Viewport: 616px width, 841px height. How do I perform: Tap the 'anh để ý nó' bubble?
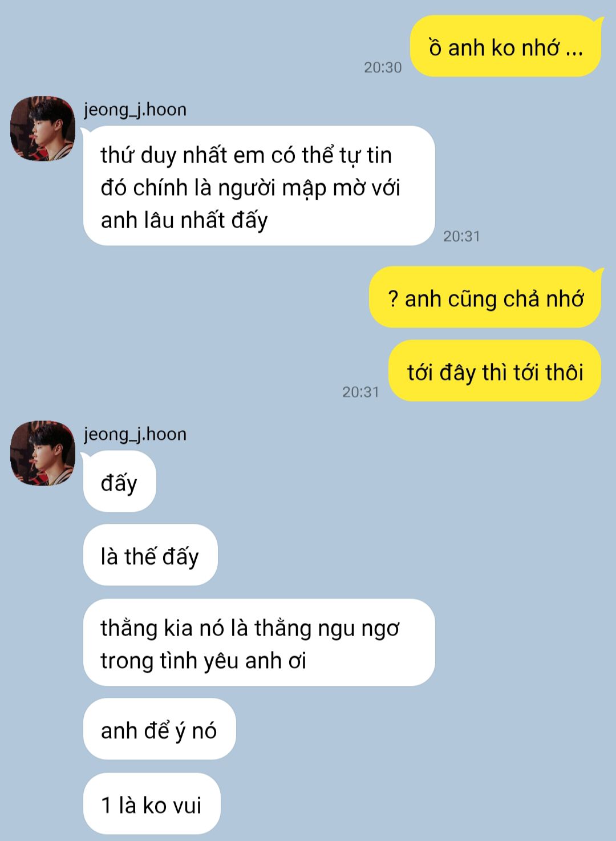coord(159,729)
